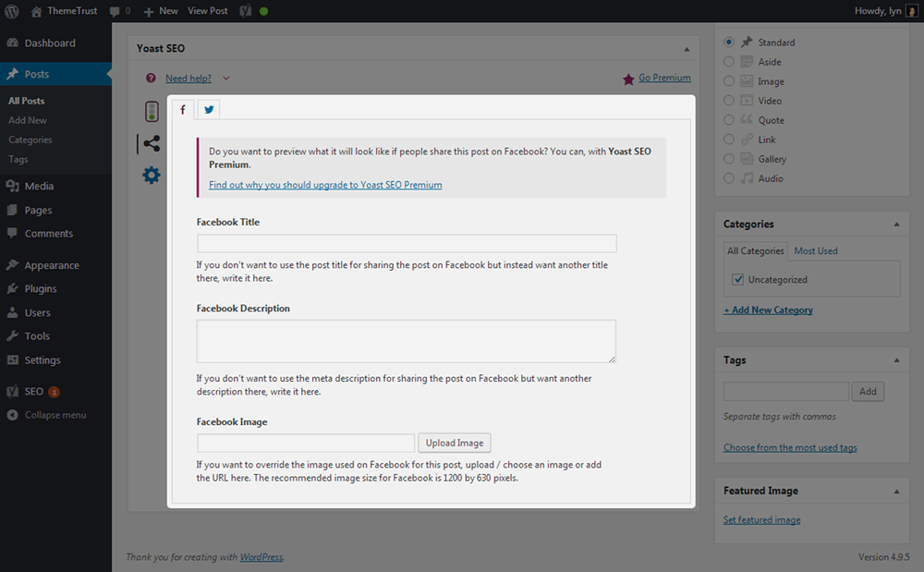Click the Yoast icon in admin bar
This screenshot has width=924, height=572.
[x=246, y=11]
